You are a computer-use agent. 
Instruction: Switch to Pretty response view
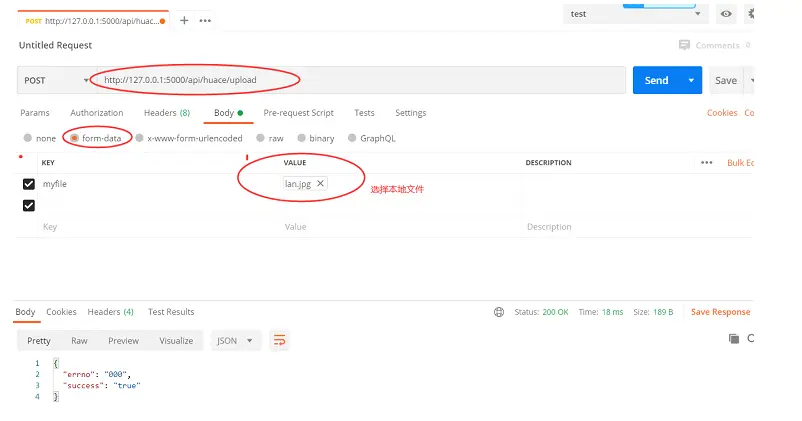(x=39, y=341)
